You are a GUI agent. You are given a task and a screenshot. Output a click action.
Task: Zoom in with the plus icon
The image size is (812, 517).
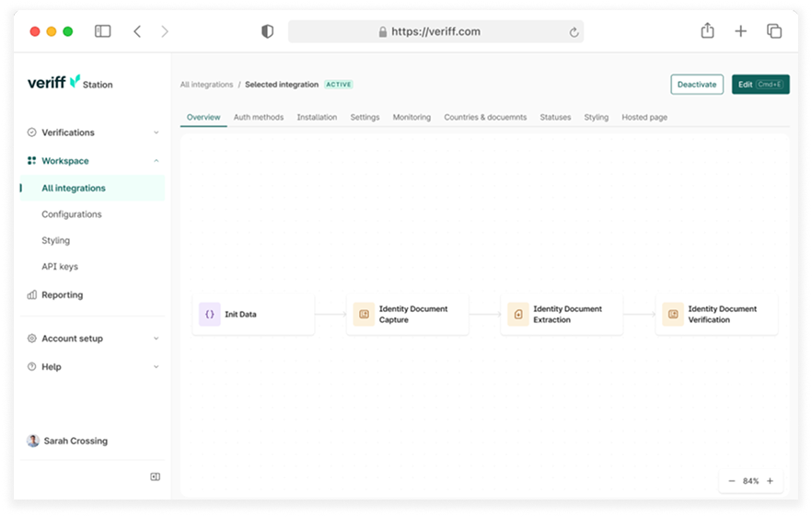[x=770, y=481]
